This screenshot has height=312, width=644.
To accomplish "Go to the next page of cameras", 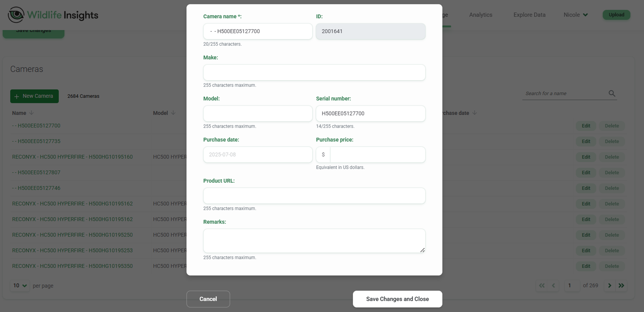I will tap(609, 286).
